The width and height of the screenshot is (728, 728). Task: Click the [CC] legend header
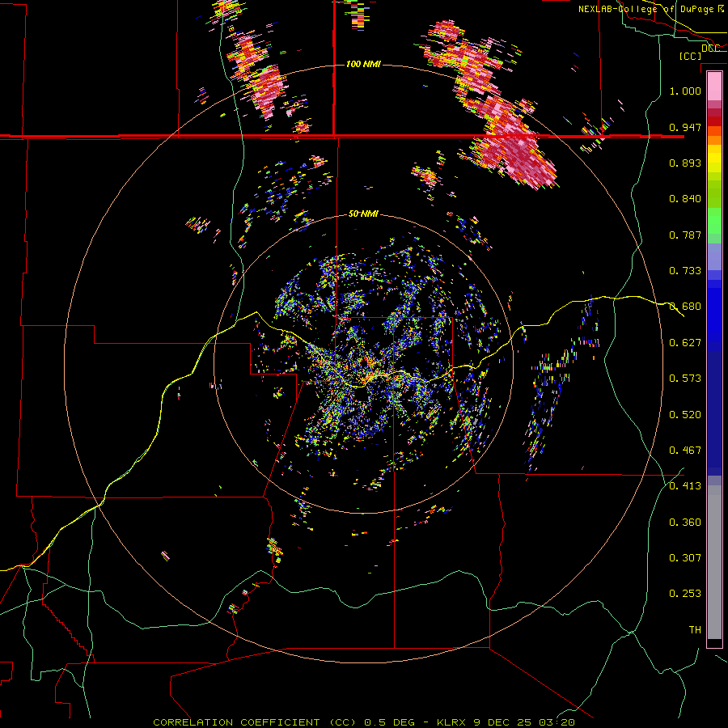(x=690, y=56)
